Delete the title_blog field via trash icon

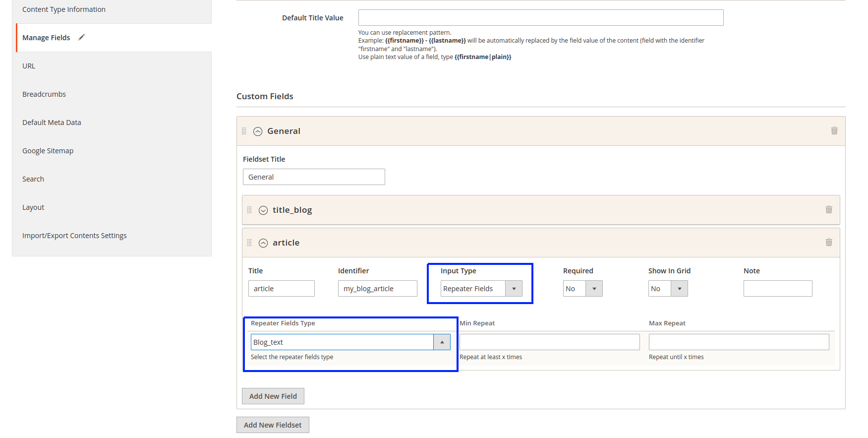pyautogui.click(x=829, y=210)
